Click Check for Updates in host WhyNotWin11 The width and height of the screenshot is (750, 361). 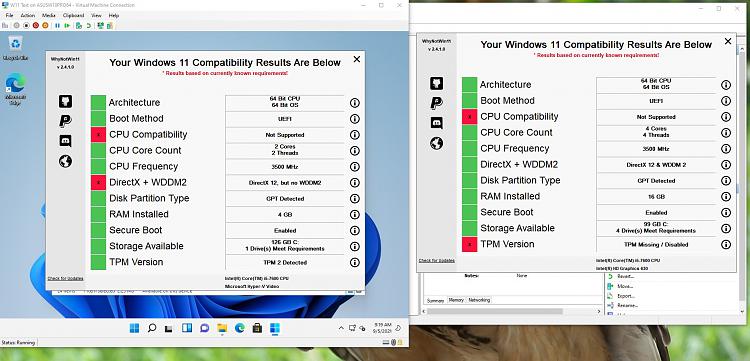click(436, 261)
